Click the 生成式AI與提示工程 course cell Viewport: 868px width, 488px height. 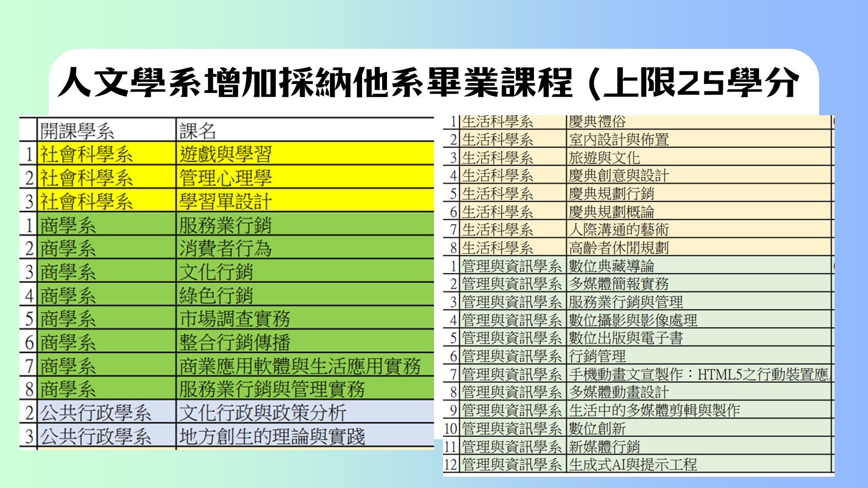pyautogui.click(x=633, y=464)
